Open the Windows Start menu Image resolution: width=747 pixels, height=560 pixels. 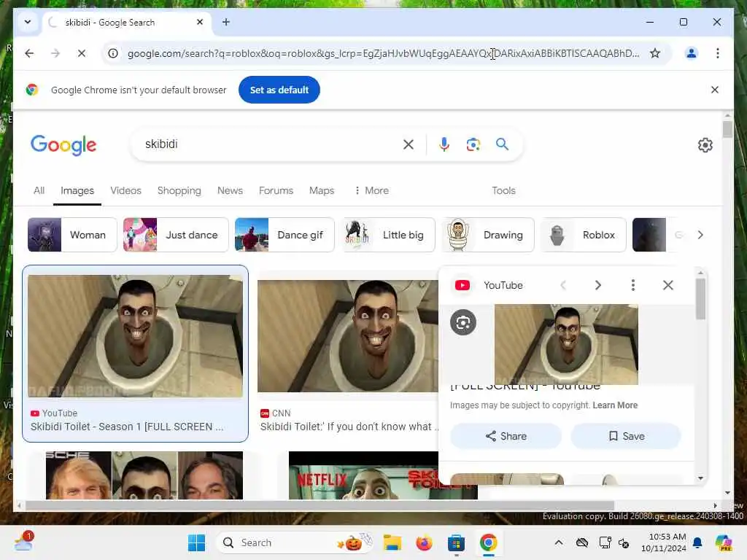(x=196, y=542)
